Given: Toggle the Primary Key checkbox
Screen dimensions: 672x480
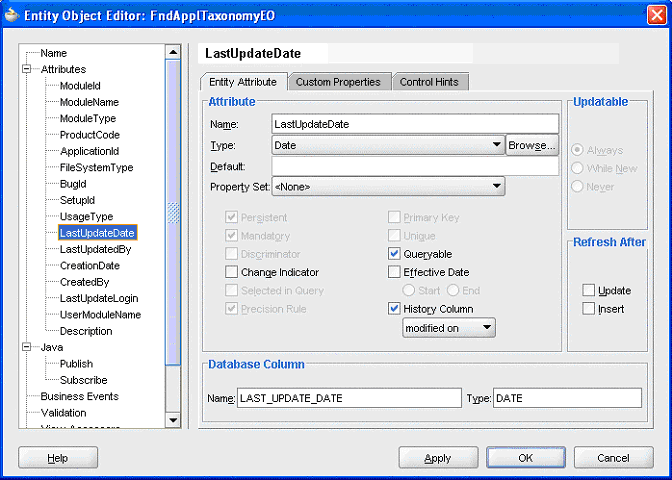Looking at the screenshot, I should point(394,217).
